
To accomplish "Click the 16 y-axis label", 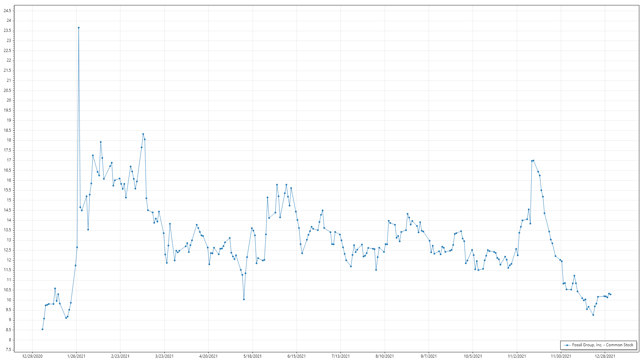I will click(9, 180).
